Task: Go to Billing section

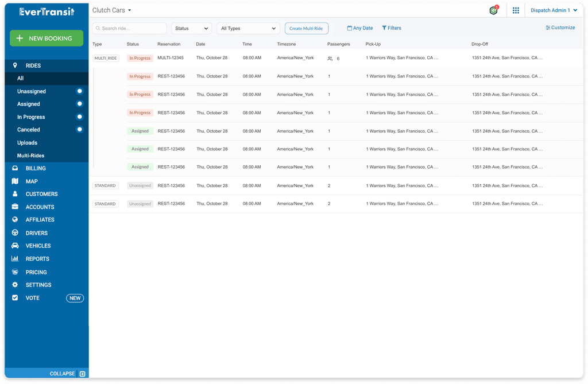Action: (36, 168)
